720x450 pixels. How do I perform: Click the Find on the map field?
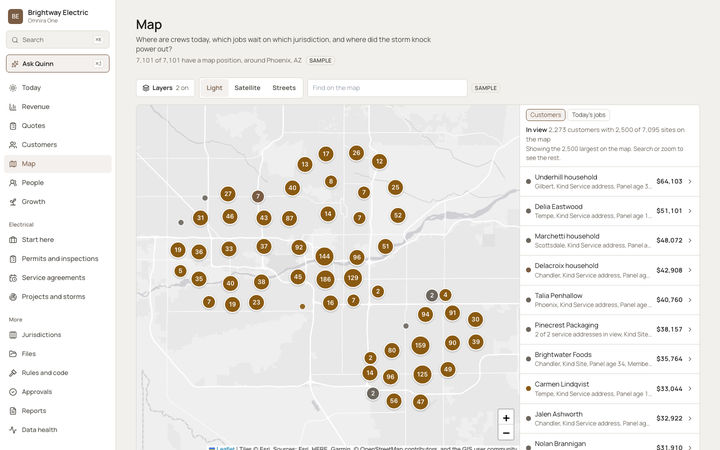[387, 88]
